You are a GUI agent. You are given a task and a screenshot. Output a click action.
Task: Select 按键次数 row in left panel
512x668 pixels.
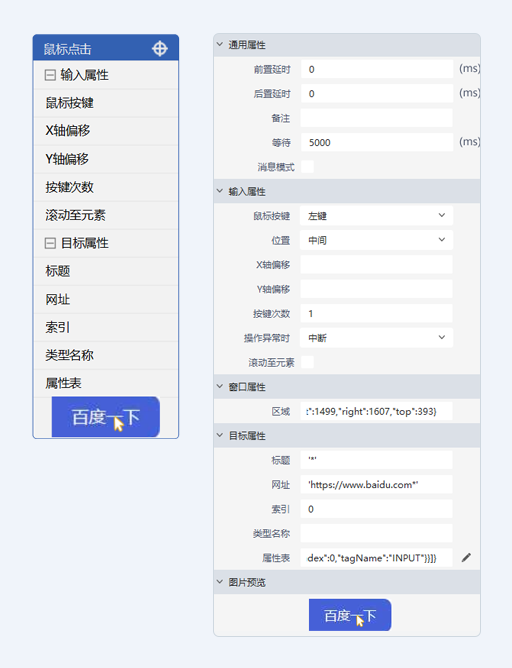pos(106,187)
